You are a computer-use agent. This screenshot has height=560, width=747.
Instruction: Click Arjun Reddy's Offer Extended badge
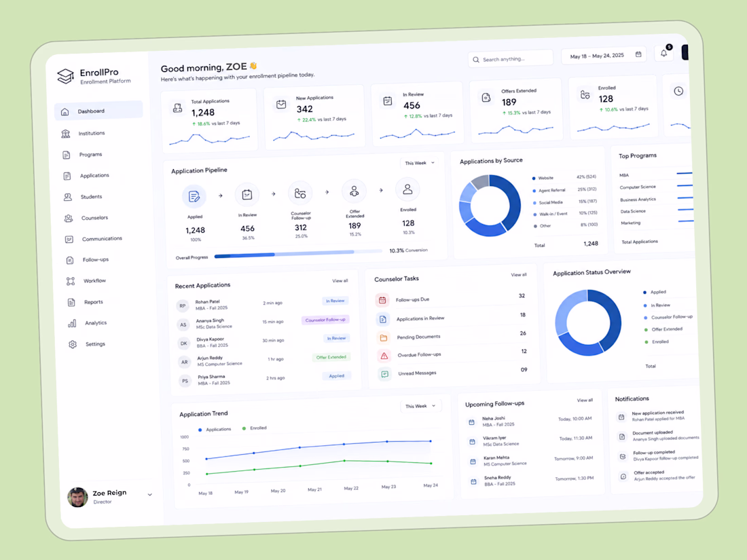(331, 357)
